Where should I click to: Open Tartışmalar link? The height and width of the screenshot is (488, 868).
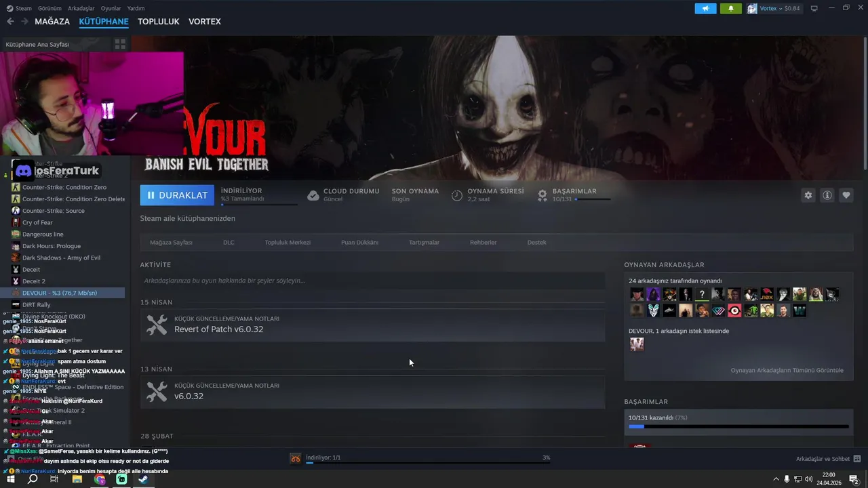[424, 242]
